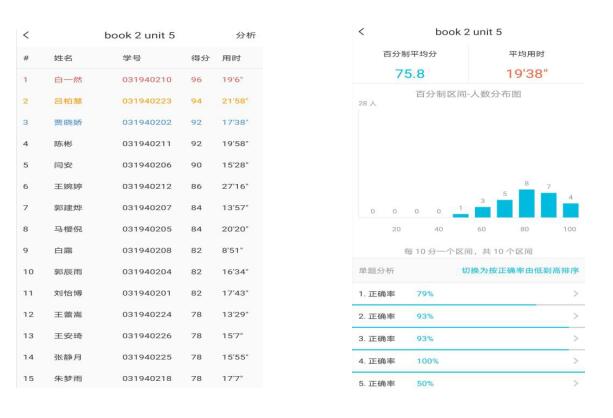Expand question 2 accuracy details

575,316
